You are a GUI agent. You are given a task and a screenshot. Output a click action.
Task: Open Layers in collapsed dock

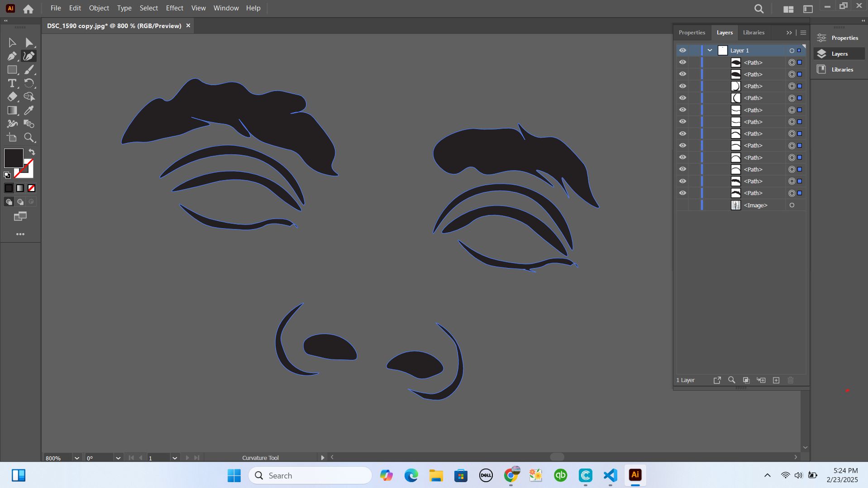click(x=839, y=54)
